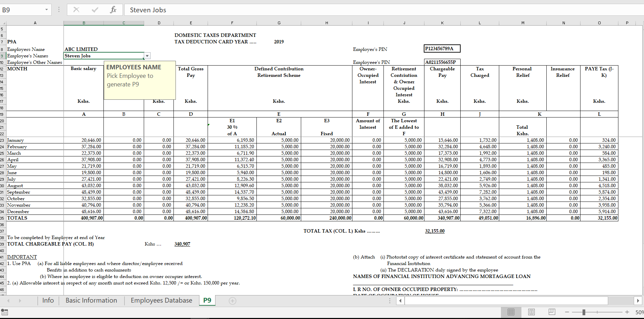Switch to the Info tab
Image resolution: width=644 pixels, height=319 pixels.
tap(48, 301)
